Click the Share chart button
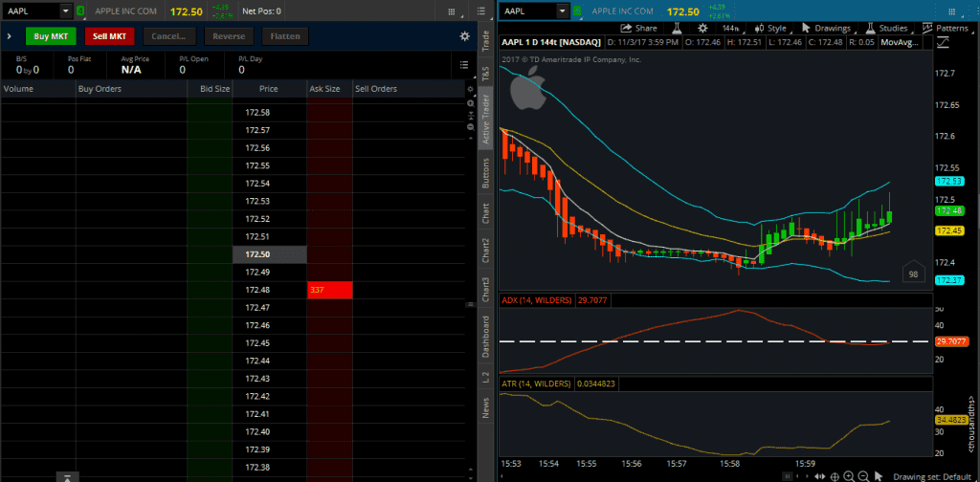Image resolution: width=980 pixels, height=482 pixels. (638, 28)
